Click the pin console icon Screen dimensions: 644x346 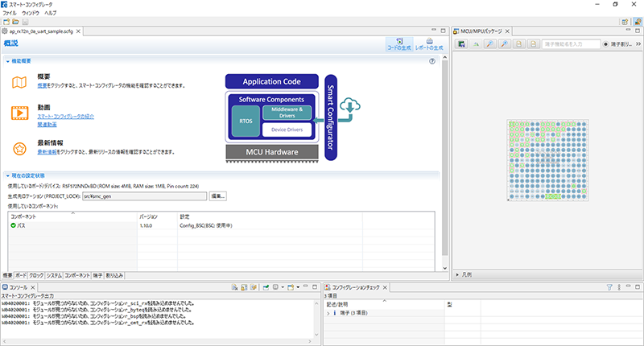(266, 287)
